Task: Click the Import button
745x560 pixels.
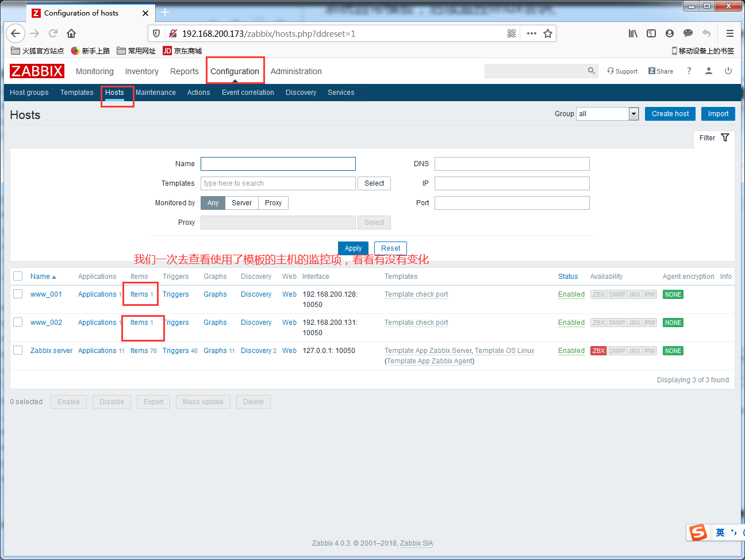Action: click(718, 114)
